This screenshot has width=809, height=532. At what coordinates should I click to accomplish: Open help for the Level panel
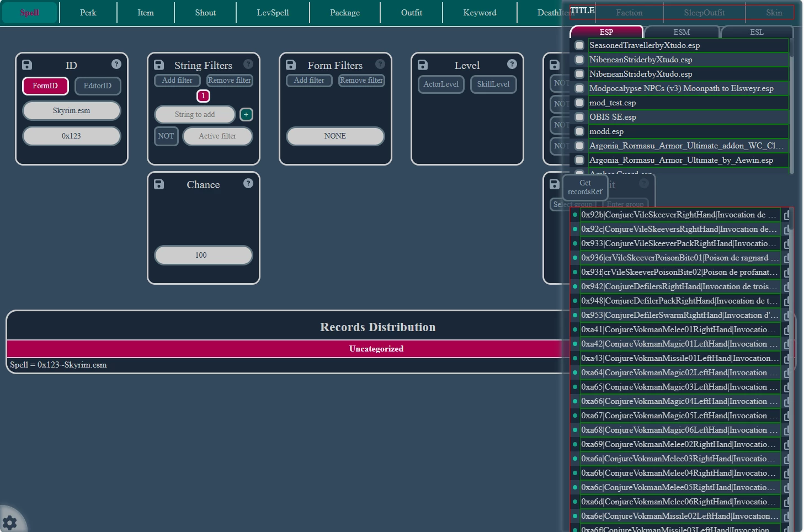(x=512, y=64)
